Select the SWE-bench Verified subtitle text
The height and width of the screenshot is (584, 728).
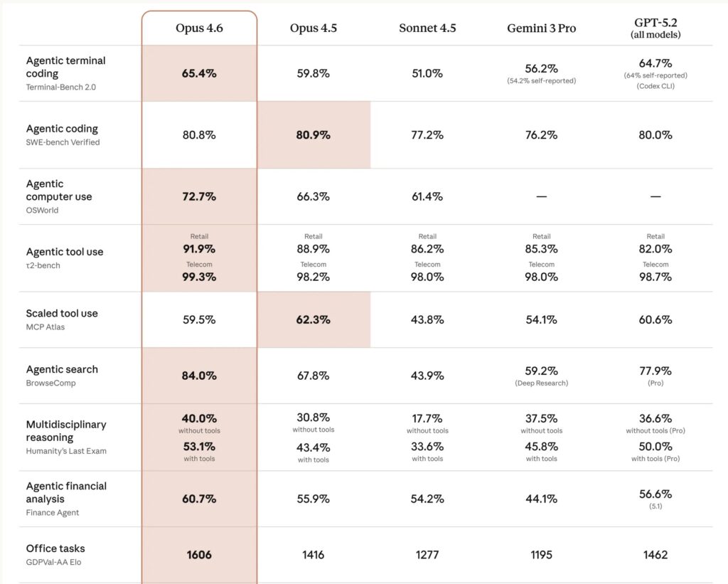click(63, 142)
